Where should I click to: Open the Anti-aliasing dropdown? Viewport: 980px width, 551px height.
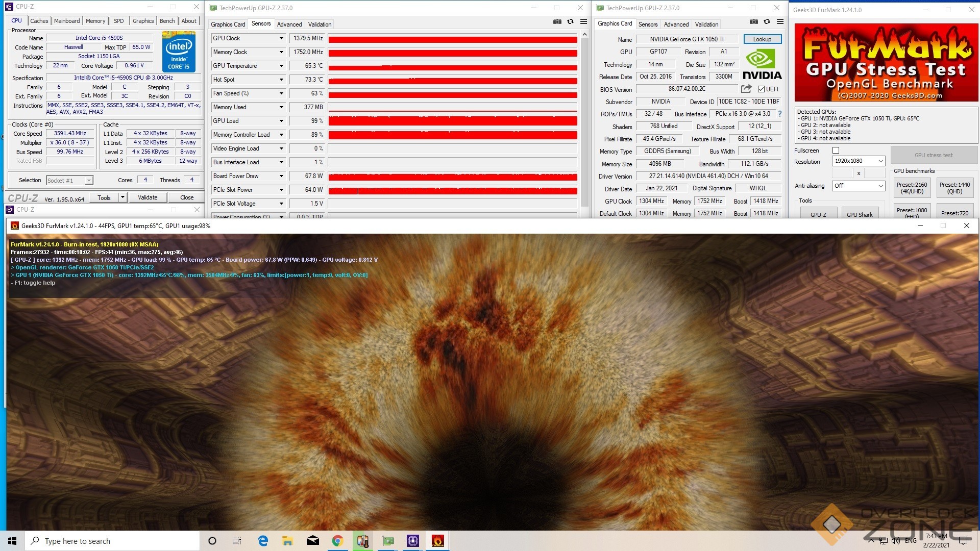tap(858, 186)
